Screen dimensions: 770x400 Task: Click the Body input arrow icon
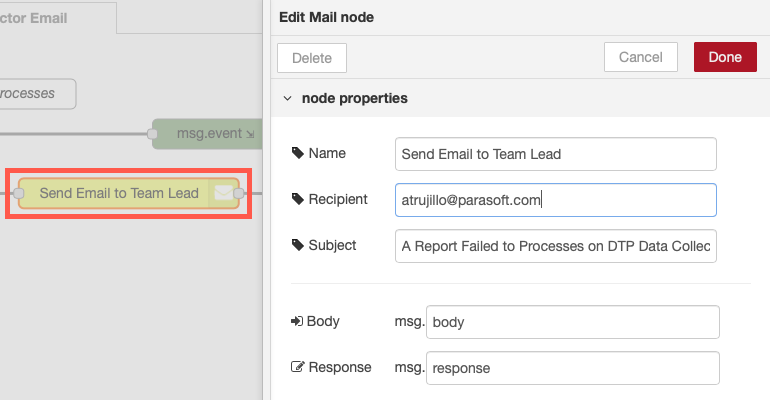297,321
